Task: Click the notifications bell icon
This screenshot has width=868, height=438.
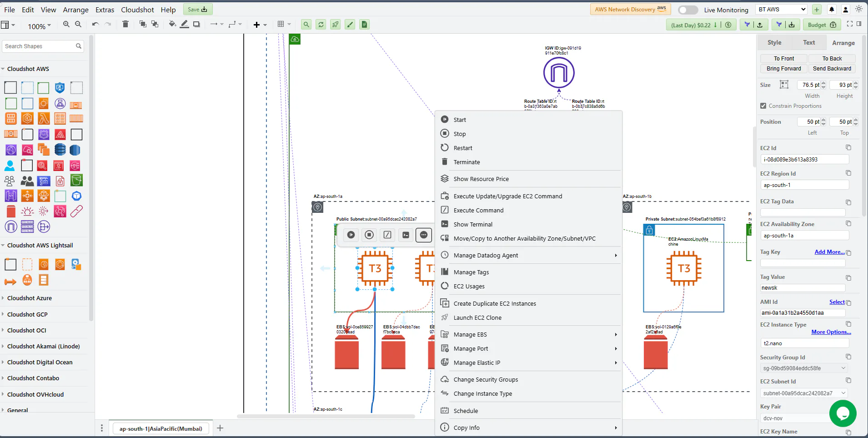Action: coord(832,10)
